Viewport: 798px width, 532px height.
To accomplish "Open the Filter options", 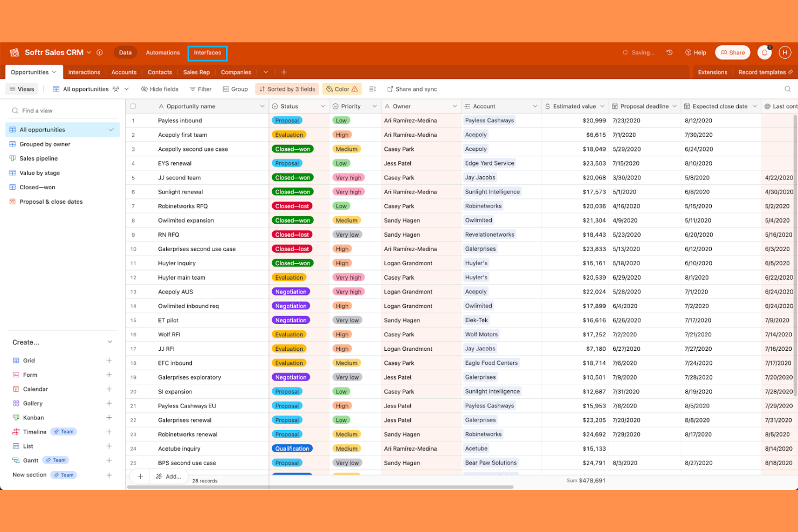I will click(201, 89).
